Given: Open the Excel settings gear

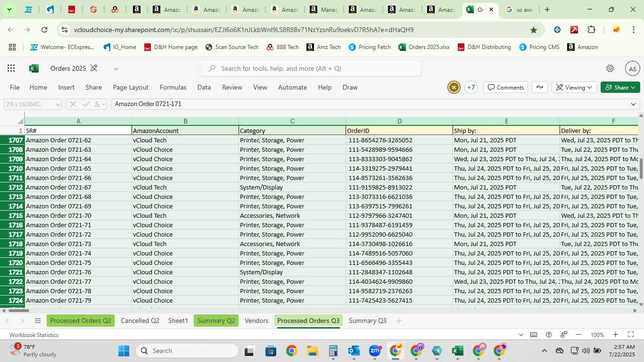Looking at the screenshot, I should point(610,68).
